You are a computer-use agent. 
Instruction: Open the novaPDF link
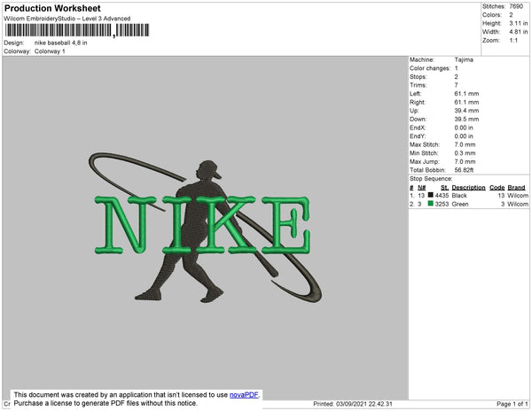pyautogui.click(x=244, y=395)
